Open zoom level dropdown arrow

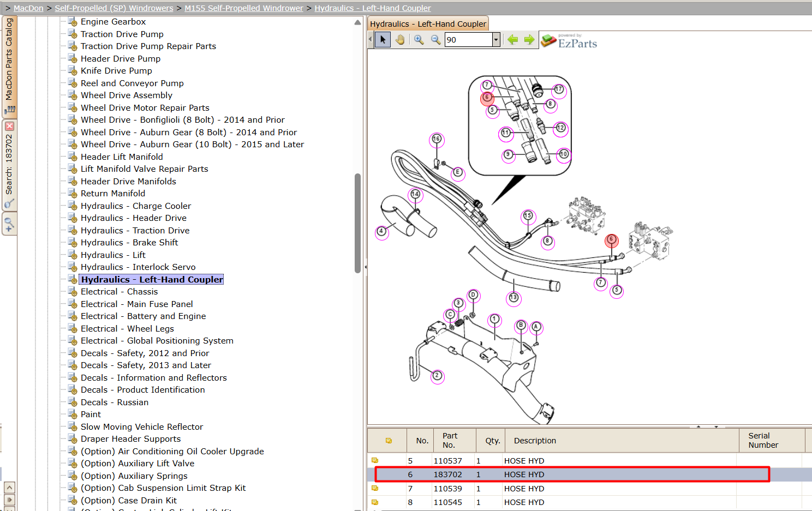496,40
